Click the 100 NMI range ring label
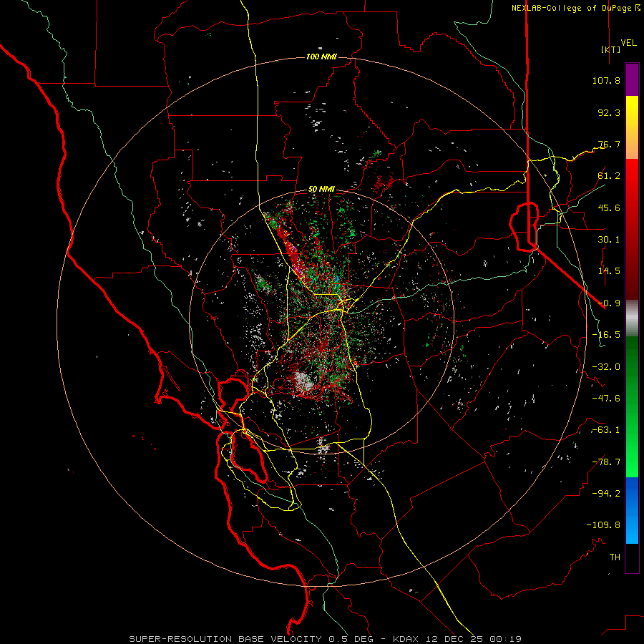Screen dimensions: 644x644 [x=321, y=57]
